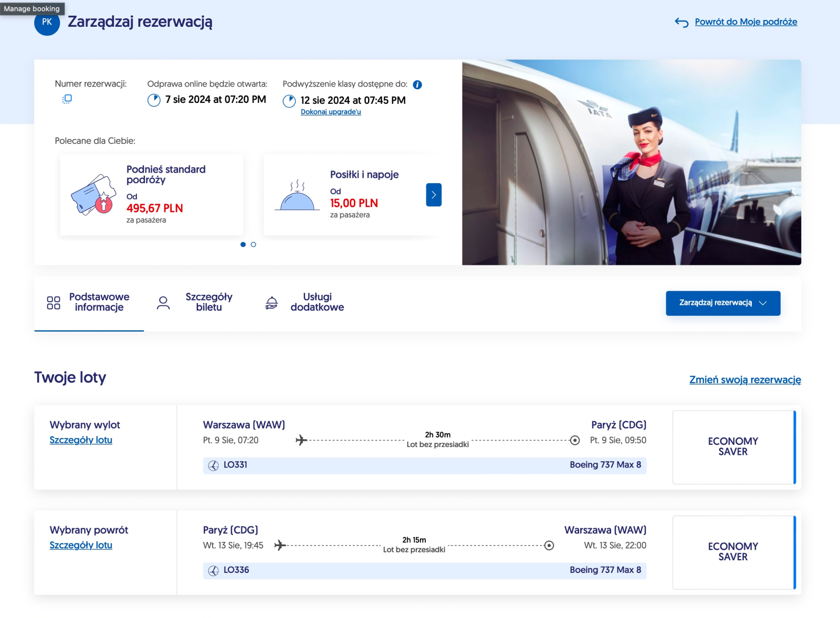Expand the Zarządzaj rezerwacją dropdown button

point(723,303)
